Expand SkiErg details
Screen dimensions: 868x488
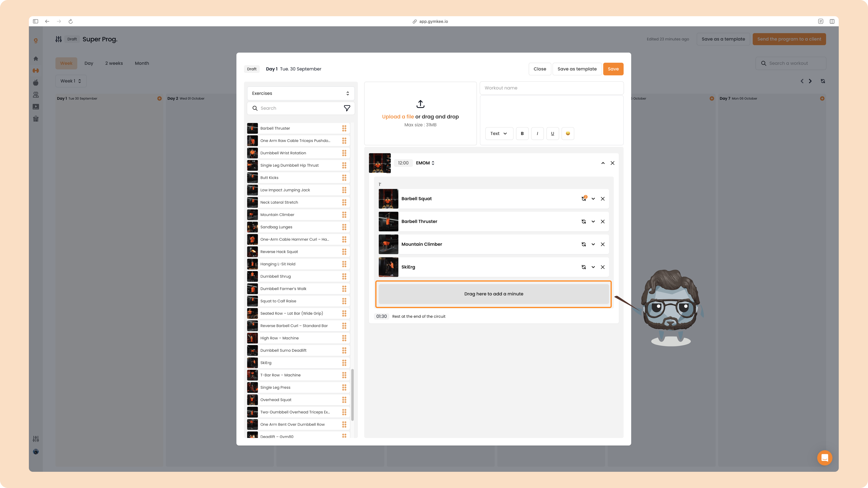(x=593, y=267)
